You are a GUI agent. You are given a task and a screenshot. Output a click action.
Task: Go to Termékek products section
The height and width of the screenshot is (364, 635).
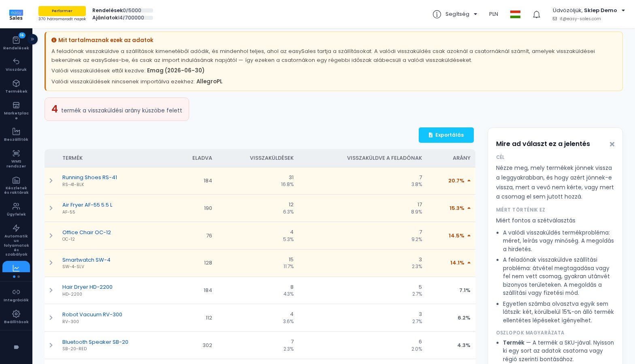[16, 83]
